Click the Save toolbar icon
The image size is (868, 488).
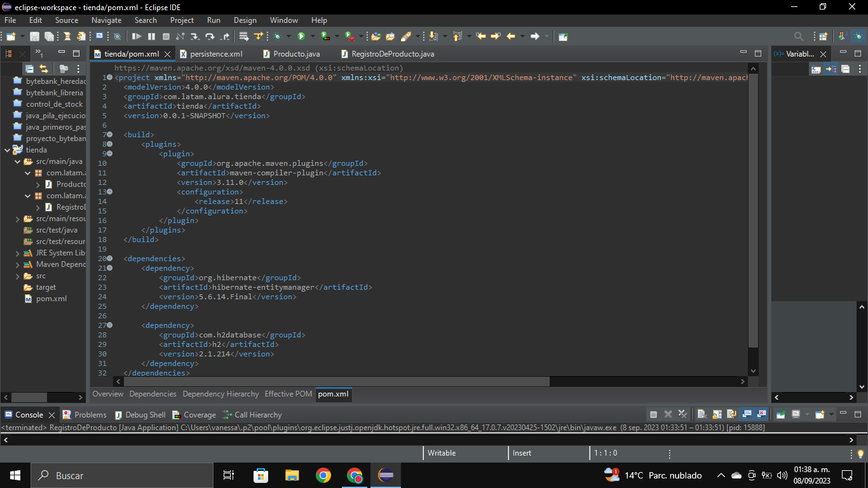click(x=34, y=36)
